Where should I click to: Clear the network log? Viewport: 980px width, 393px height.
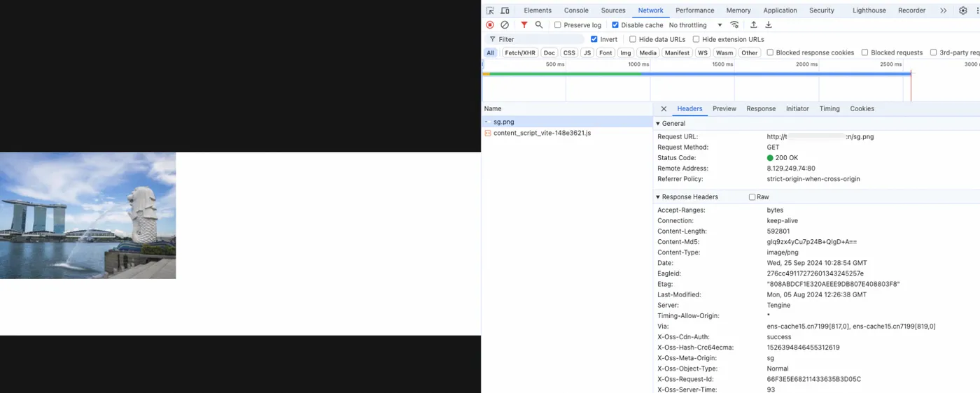point(505,25)
